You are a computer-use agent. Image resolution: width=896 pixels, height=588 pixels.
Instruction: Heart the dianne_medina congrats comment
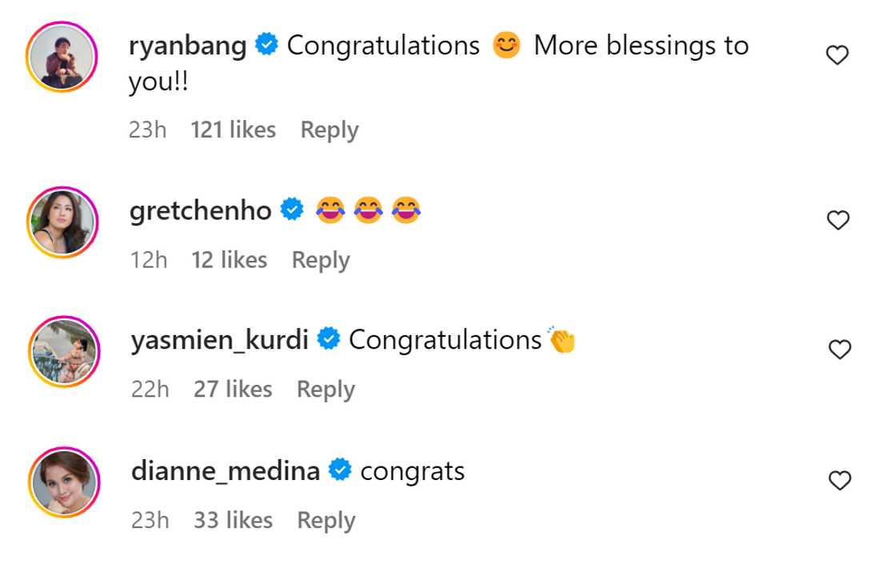coord(839,480)
